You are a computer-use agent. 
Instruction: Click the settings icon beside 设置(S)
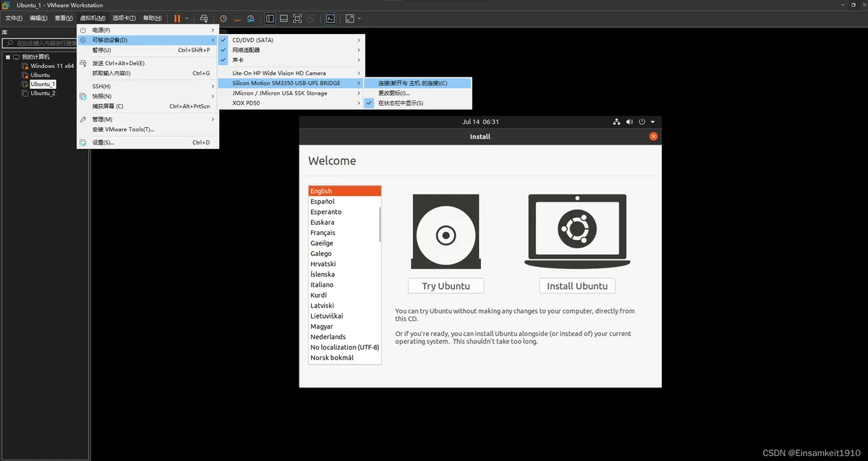click(x=83, y=142)
